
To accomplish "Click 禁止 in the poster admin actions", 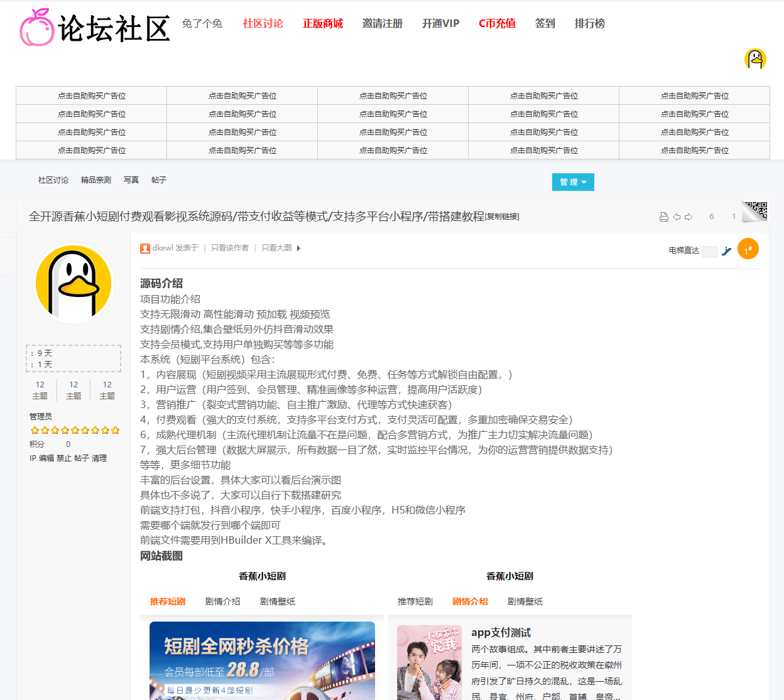I will 64,458.
